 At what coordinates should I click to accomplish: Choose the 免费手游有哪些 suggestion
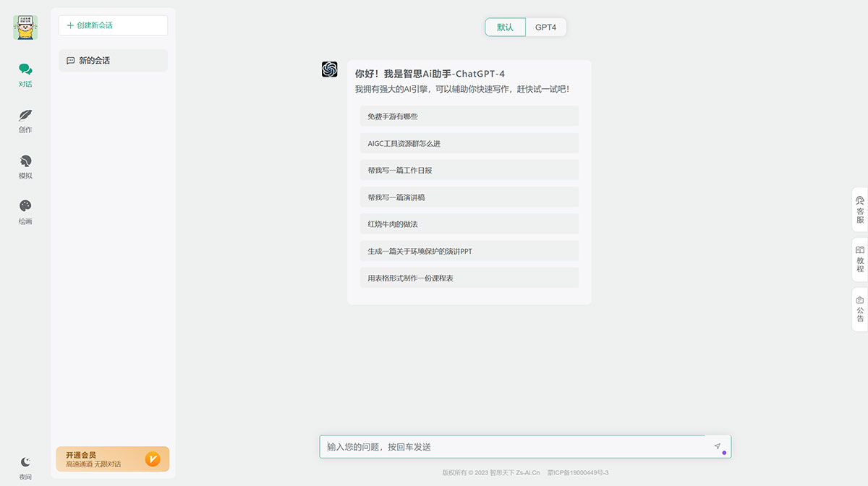[469, 116]
